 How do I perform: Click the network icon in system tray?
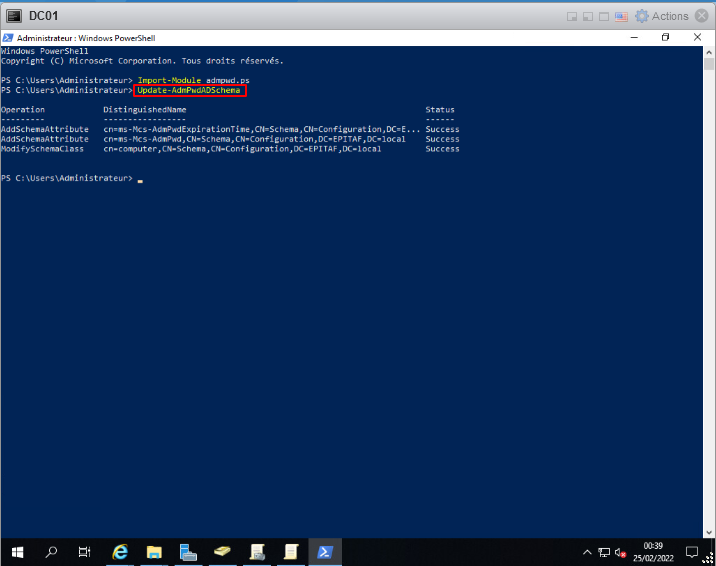point(604,552)
